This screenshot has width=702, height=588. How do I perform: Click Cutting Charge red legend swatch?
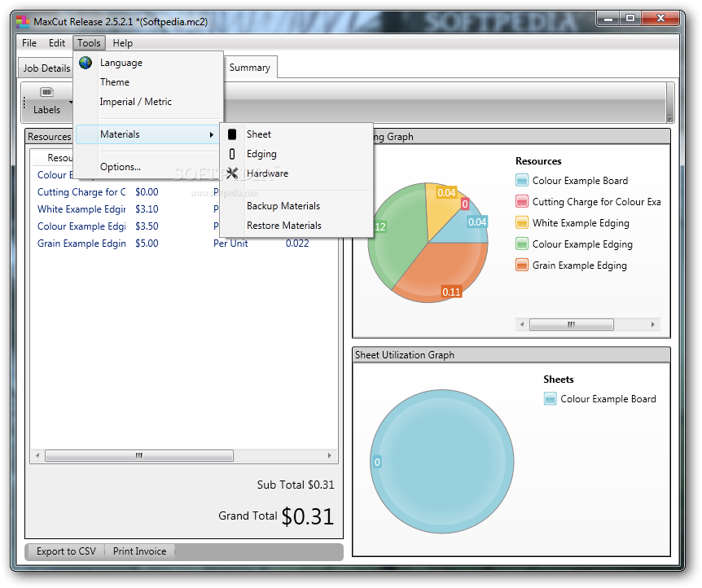coord(521,201)
